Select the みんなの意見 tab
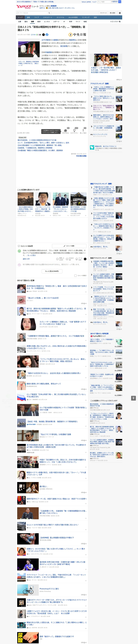Screen dimensions: 138x644 click(73, 17)
